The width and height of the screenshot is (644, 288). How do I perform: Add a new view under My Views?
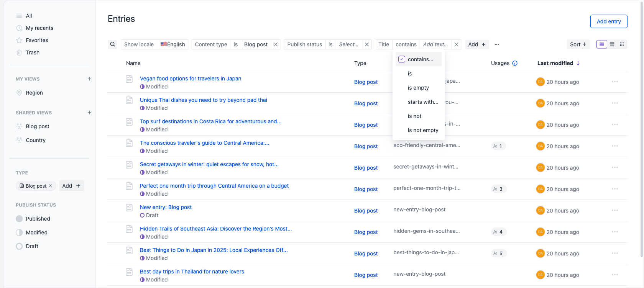coord(89,79)
